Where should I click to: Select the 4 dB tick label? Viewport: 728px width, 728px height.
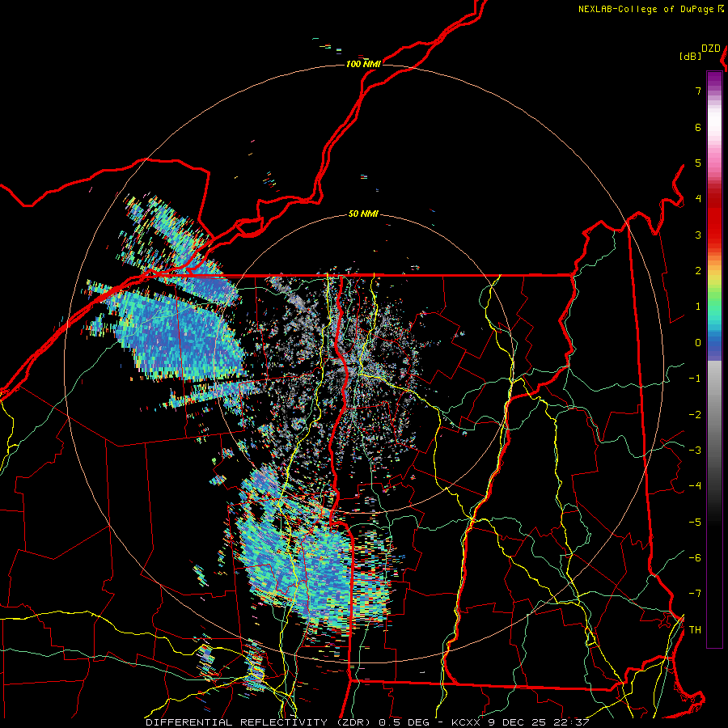tap(698, 199)
